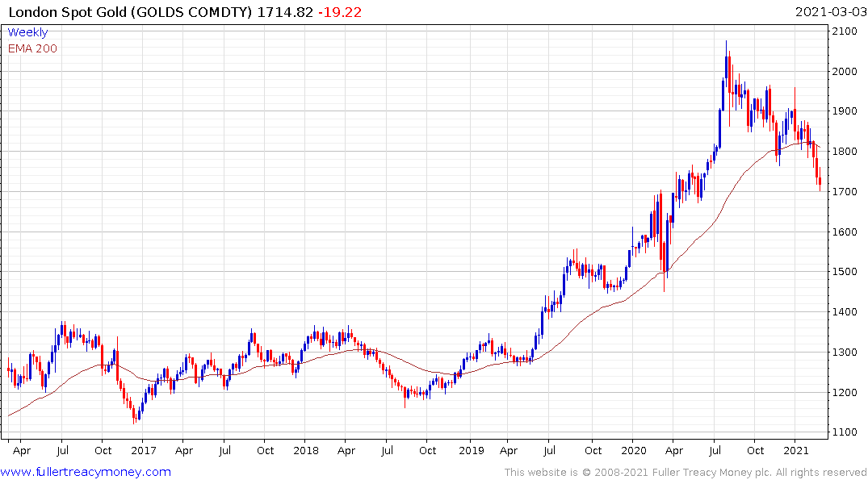This screenshot has height=484, width=868.
Task: Select the Weekly interval label
Action: point(27,32)
